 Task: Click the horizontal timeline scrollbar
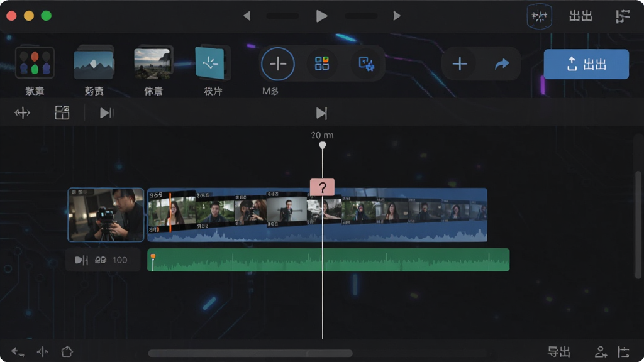click(250, 353)
